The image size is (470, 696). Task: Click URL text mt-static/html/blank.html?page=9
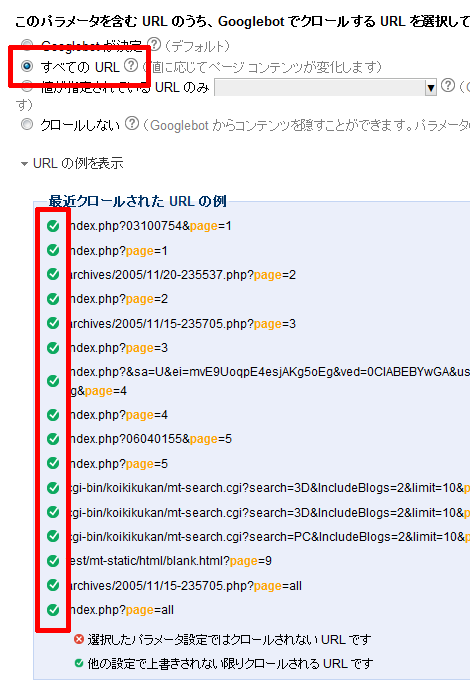tap(171, 561)
